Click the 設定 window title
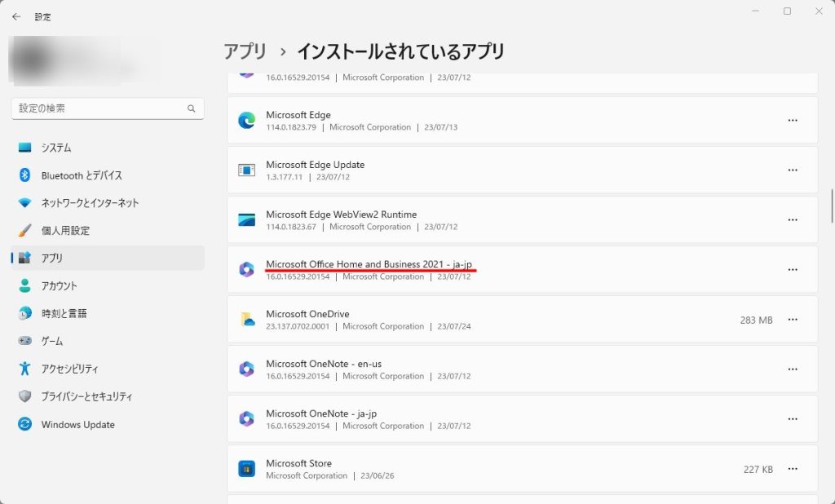The image size is (835, 504). pos(42,17)
